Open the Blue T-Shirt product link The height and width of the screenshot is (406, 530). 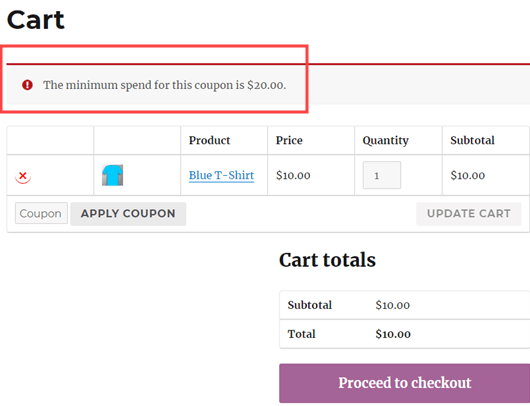pos(221,175)
